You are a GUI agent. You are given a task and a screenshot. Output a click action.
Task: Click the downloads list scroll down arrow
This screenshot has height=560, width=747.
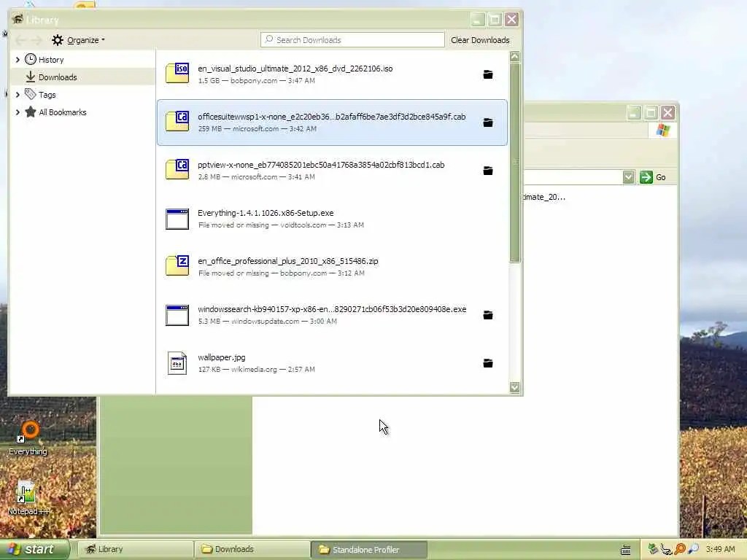click(x=514, y=387)
